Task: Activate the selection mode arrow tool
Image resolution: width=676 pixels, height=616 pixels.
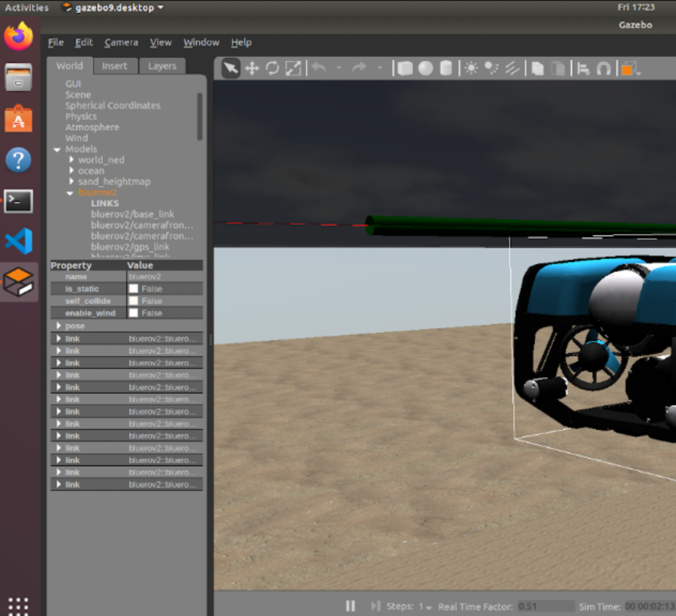Action: [231, 68]
